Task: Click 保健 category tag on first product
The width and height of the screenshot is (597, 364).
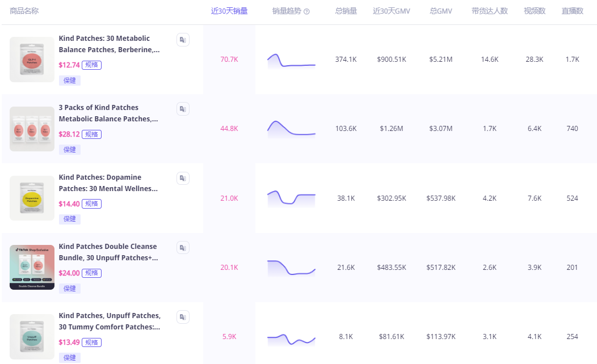Action: click(x=70, y=81)
